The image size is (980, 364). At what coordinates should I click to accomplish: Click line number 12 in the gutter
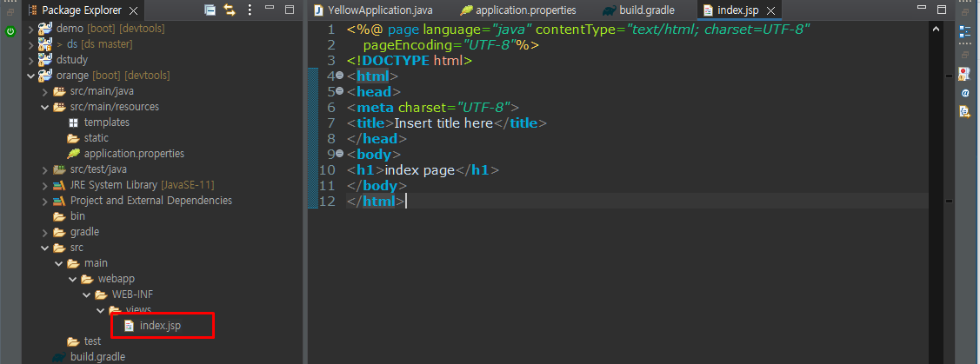327,201
